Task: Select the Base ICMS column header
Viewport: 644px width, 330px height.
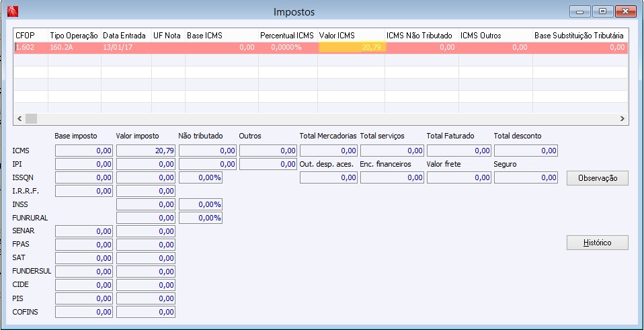Action: 222,36
